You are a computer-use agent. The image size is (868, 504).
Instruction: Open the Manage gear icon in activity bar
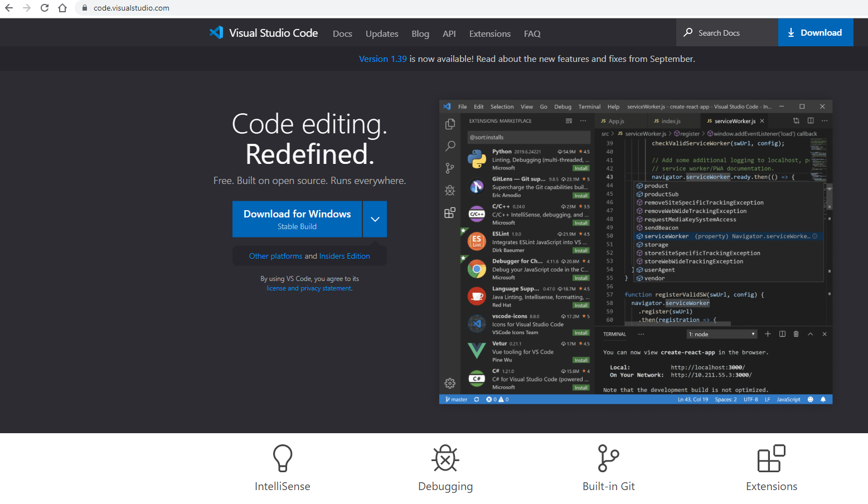pyautogui.click(x=450, y=383)
